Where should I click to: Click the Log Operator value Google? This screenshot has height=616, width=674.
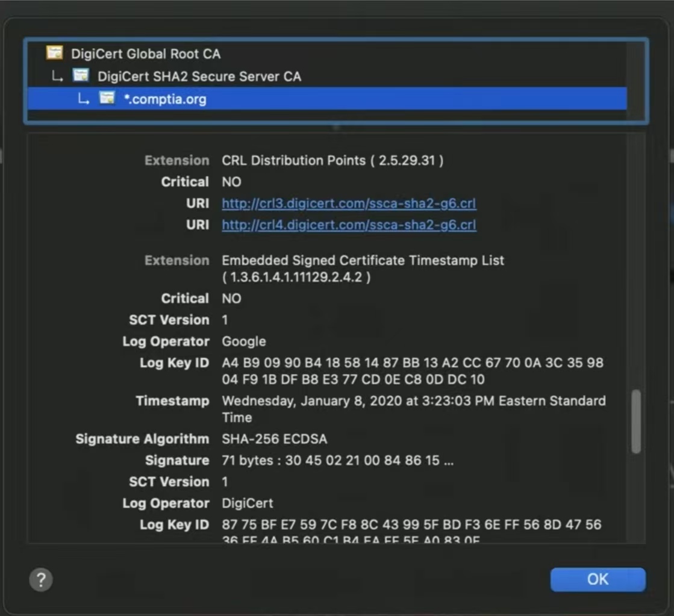[244, 342]
